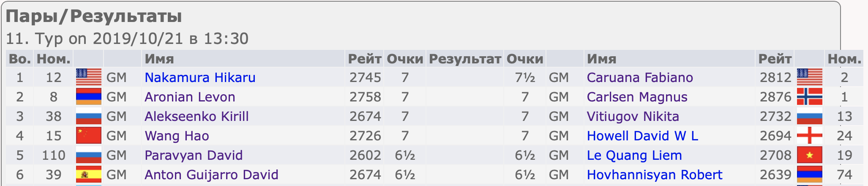Open Paravyan David player link
The height and width of the screenshot is (186, 868).
[194, 155]
